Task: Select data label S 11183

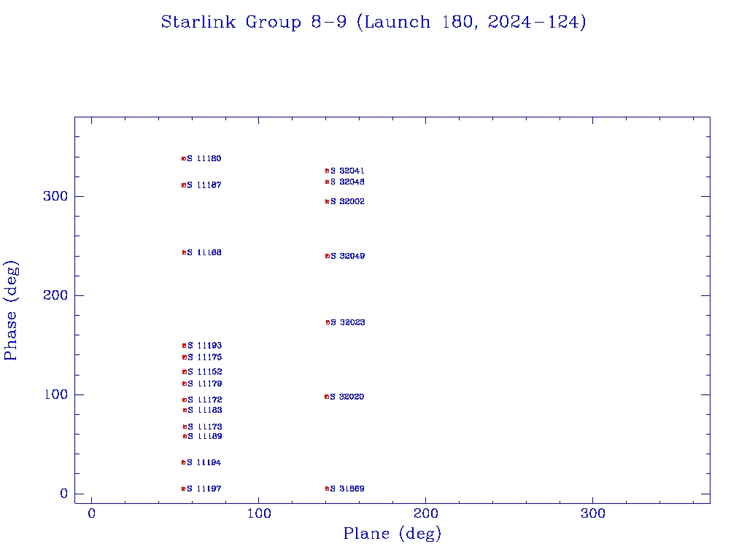Action: 205,410
